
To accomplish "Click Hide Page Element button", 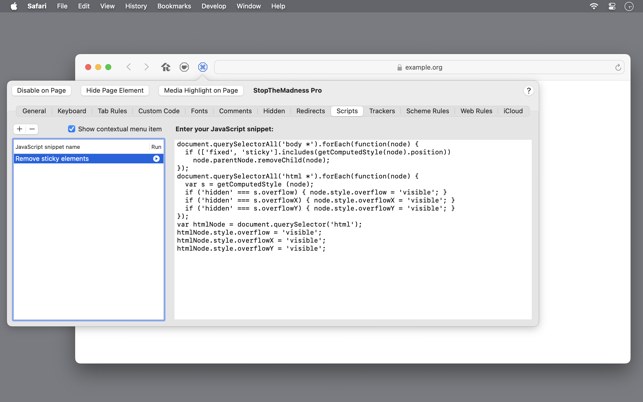I will (x=115, y=90).
